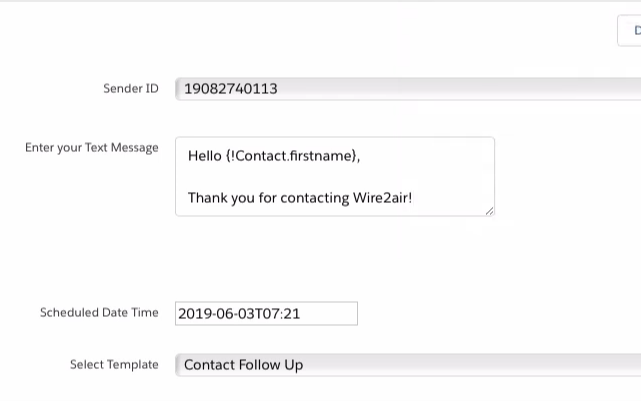Click the Enter your Text Message label
The width and height of the screenshot is (641, 401).
pyautogui.click(x=91, y=148)
